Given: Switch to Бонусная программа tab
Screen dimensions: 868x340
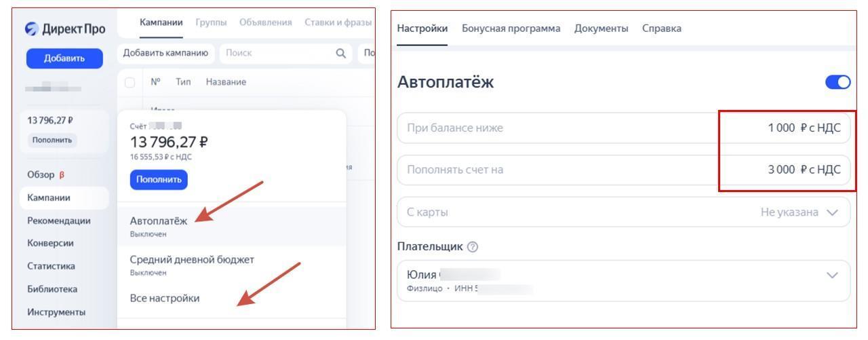Looking at the screenshot, I should click(511, 29).
